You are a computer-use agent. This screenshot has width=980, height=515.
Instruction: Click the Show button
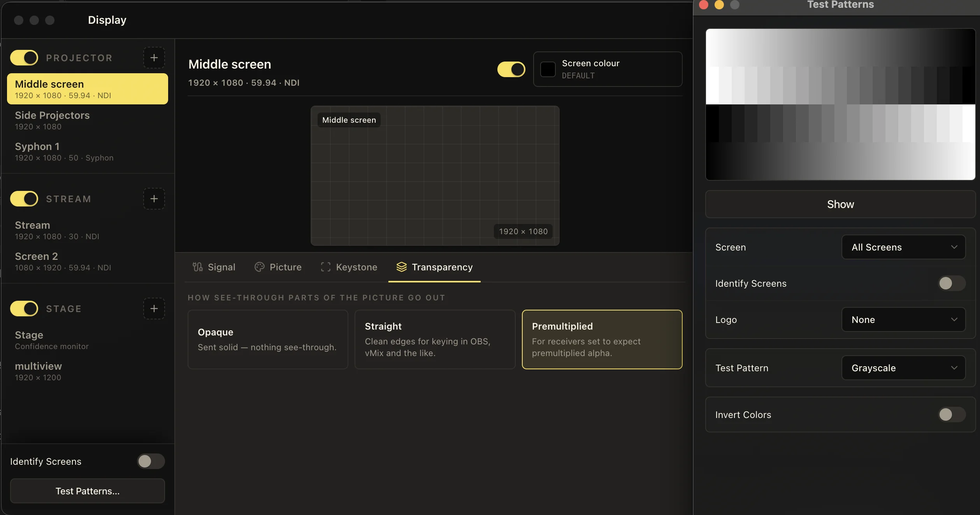coord(841,204)
